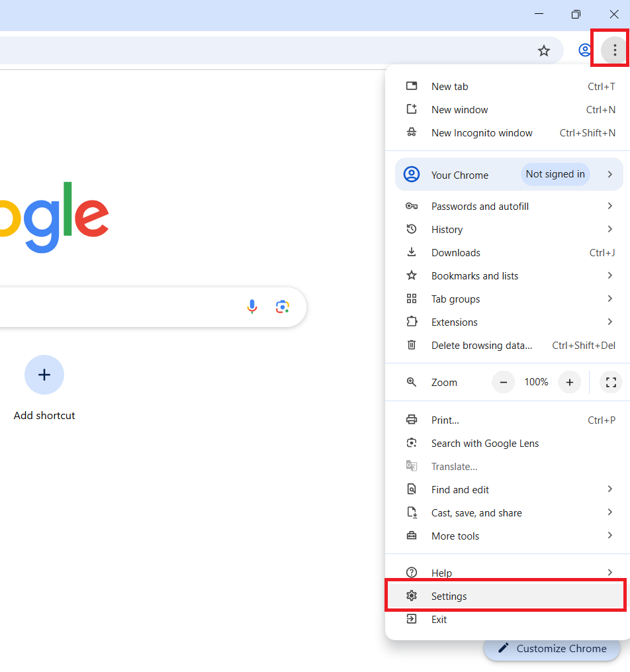Click the exit icon beside Exit
Screen dimensions: 630x672
point(411,618)
